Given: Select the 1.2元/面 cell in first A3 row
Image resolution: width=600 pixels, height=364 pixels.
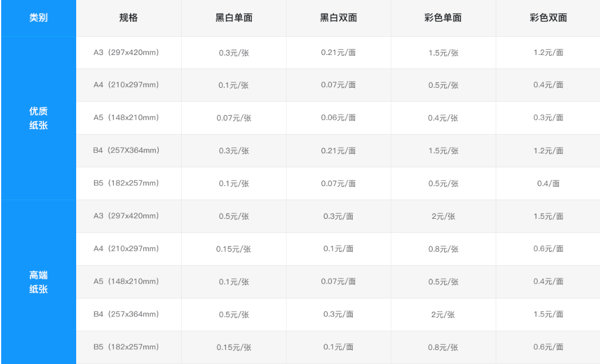Looking at the screenshot, I should click(x=548, y=53).
